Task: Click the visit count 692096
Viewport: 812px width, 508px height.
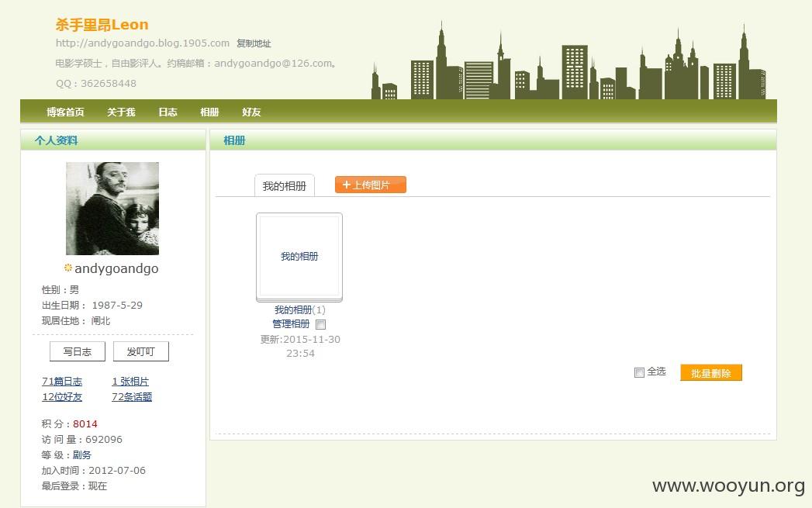Action: pos(104,439)
